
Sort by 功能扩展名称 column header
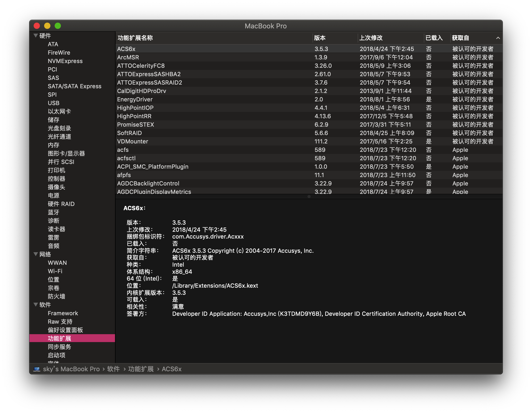click(x=214, y=38)
